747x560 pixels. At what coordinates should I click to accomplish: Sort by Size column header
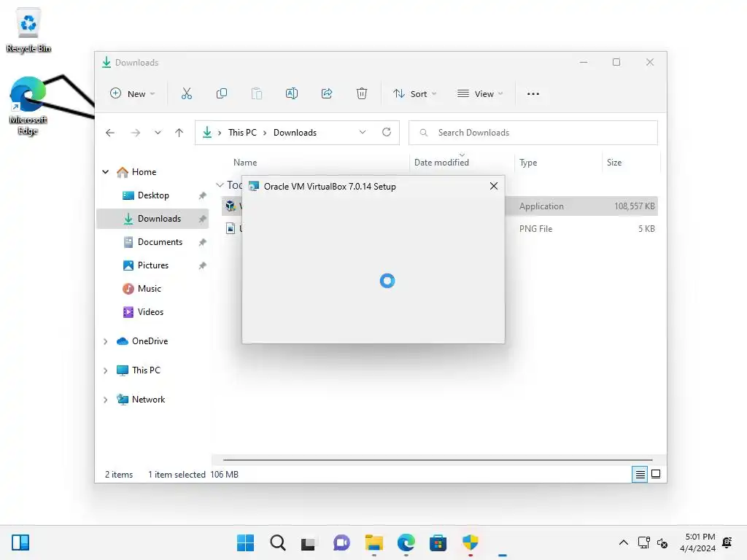click(x=614, y=163)
